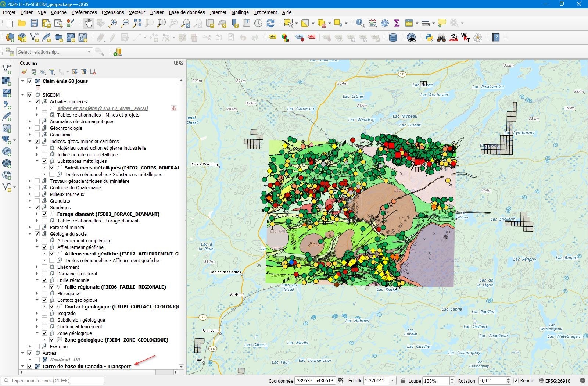Click the EPSG:26918 projection button
The height and width of the screenshot is (386, 588).
tap(555, 380)
